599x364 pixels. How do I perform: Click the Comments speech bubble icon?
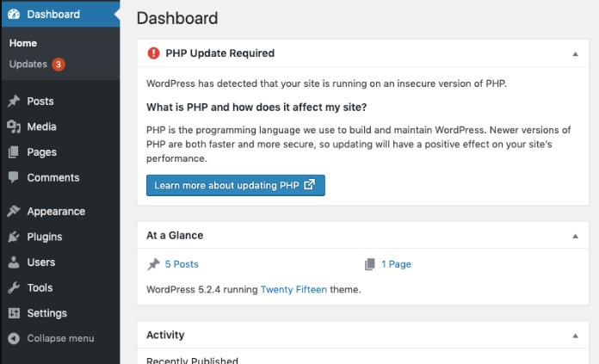pos(14,177)
